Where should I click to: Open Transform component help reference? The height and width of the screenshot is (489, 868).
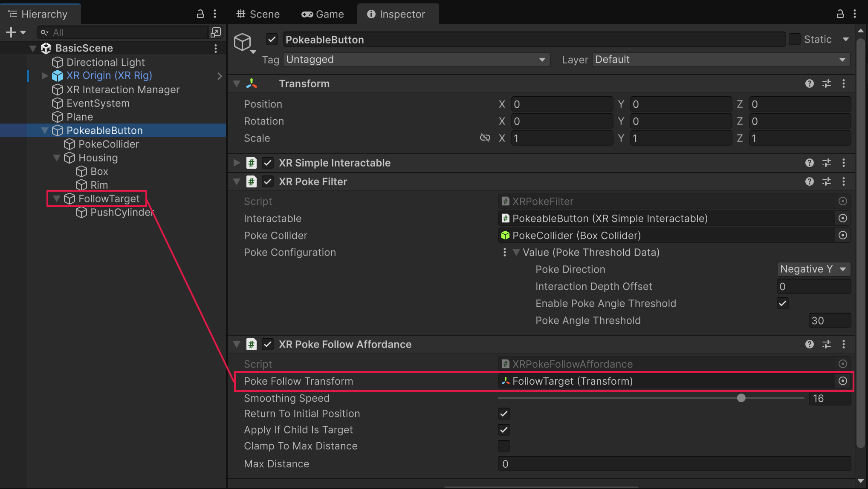[x=810, y=83]
